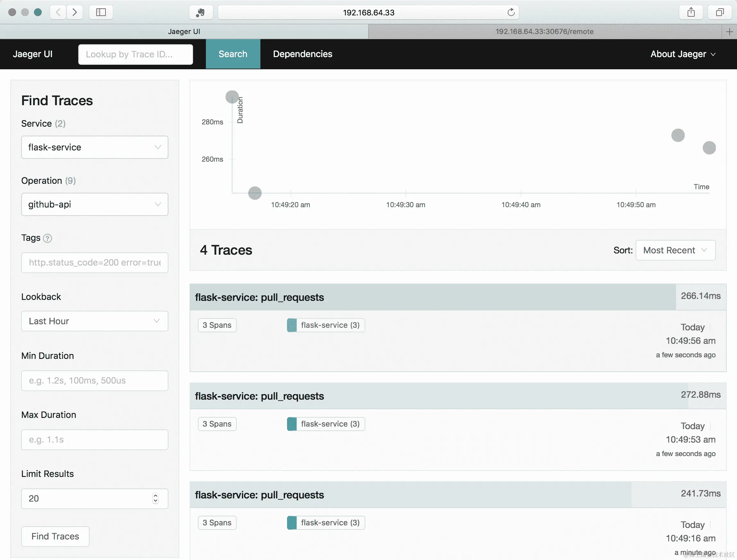Click the Limit Results stepper arrows

coord(155,498)
